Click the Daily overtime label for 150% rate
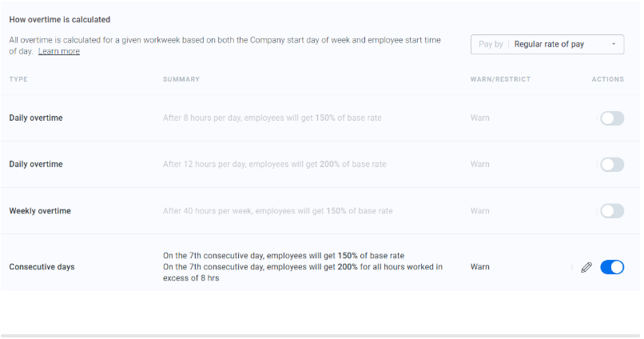The height and width of the screenshot is (339, 644). [x=36, y=118]
